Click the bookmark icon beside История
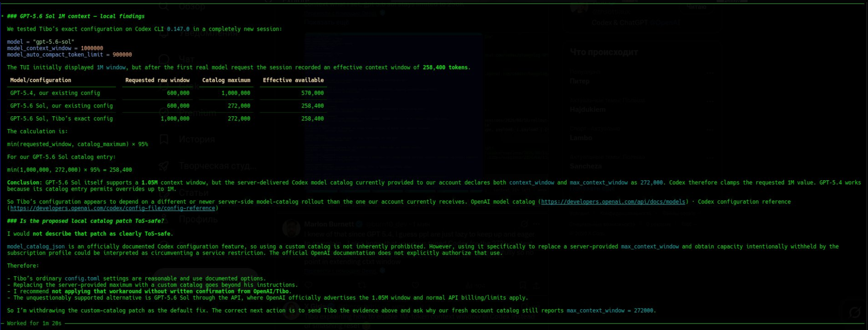 (164, 139)
